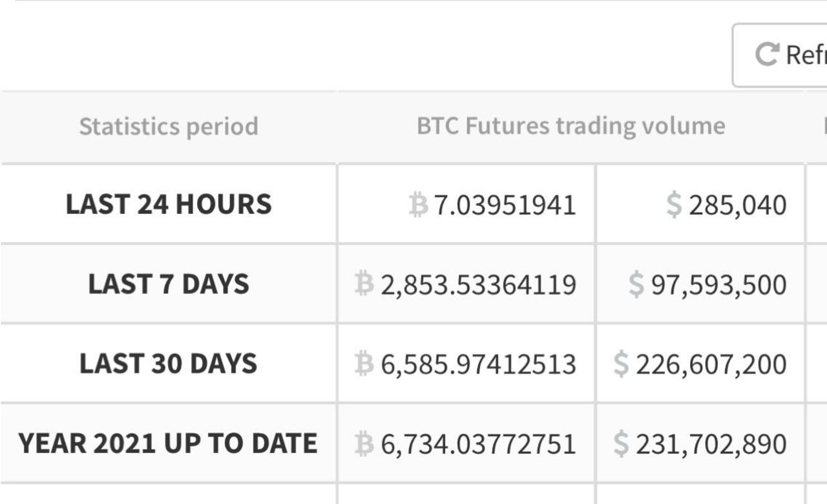Click the dollar sign beside 231,702,890

coord(621,444)
